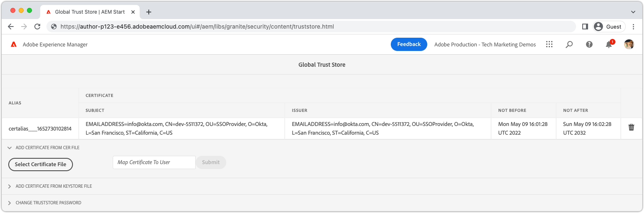
Task: Collapse Add Certificate From CER File section
Action: tap(43, 148)
